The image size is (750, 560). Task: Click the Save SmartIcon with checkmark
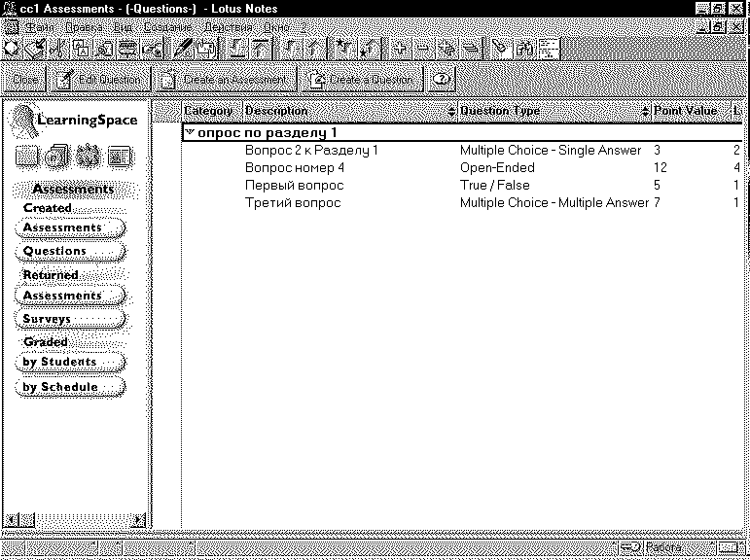35,50
